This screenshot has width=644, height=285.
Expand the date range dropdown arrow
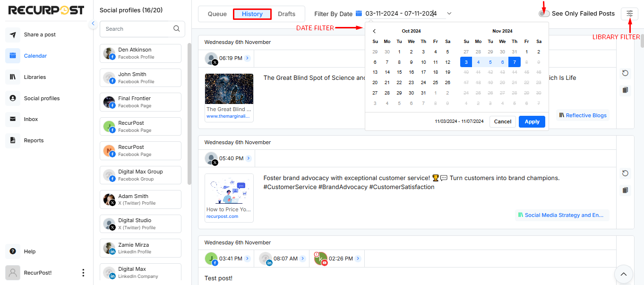pyautogui.click(x=449, y=14)
